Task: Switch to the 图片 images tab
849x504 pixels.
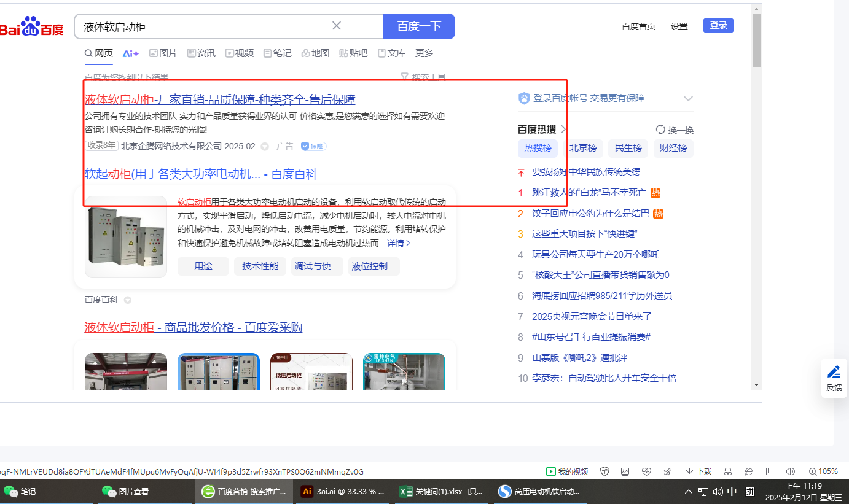Action: point(163,53)
